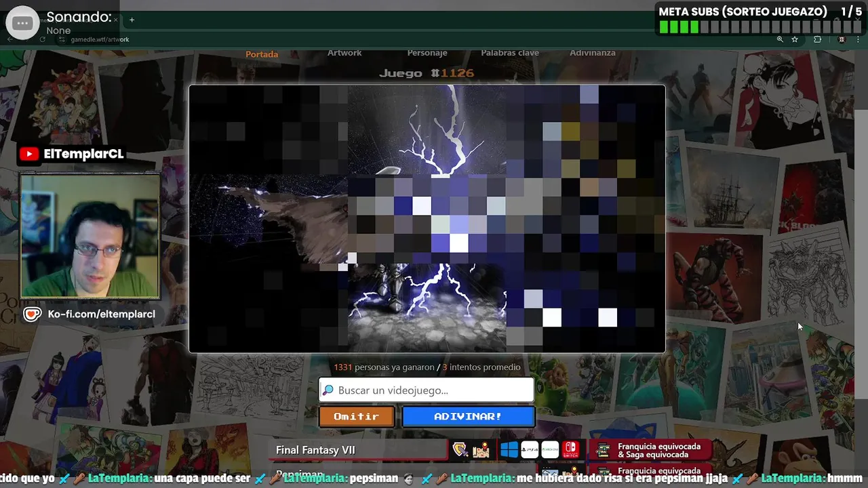Switch to the Adivinanza mode tab
868x488 pixels.
pos(593,53)
